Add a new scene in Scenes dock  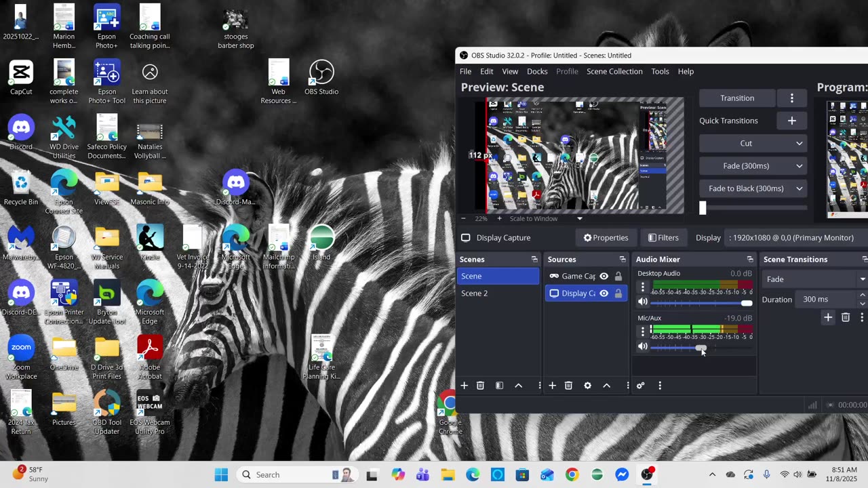click(465, 386)
